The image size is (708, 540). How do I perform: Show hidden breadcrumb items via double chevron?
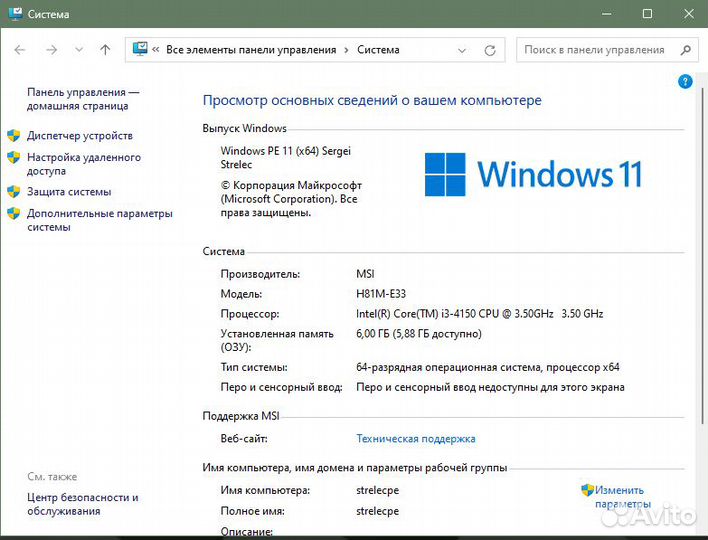156,50
